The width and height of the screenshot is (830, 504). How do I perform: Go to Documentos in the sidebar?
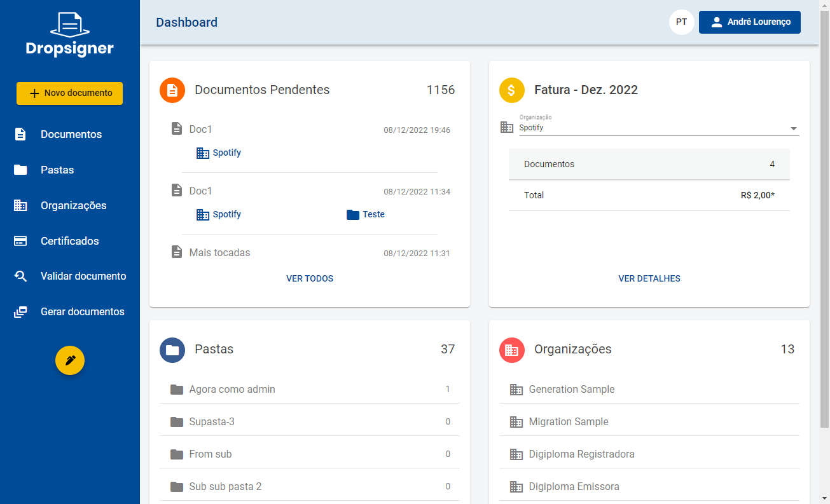coord(70,134)
